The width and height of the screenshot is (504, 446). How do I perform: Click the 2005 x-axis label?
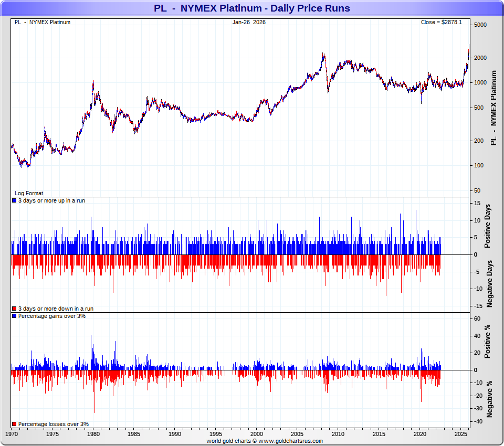(x=297, y=434)
